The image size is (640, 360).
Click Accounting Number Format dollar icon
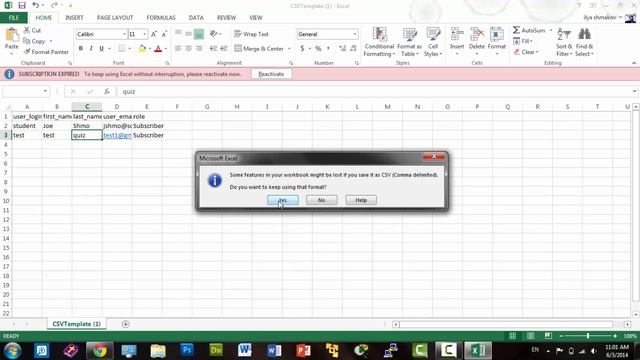point(302,49)
